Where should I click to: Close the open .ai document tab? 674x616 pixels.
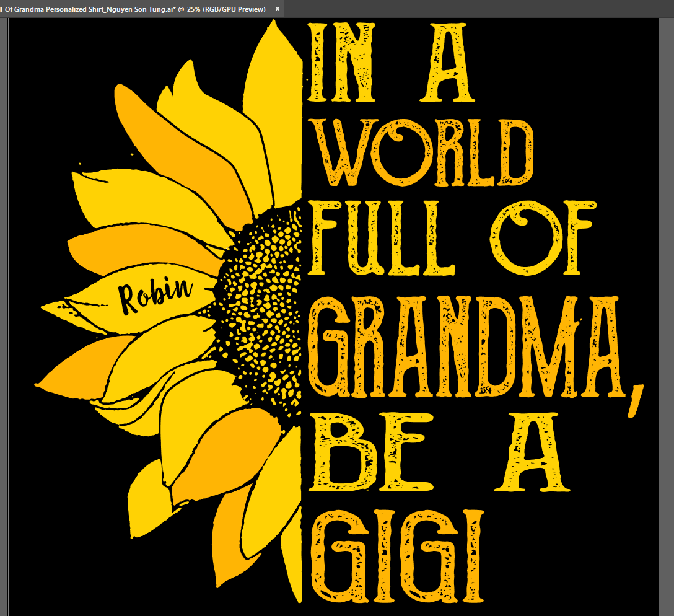point(277,9)
